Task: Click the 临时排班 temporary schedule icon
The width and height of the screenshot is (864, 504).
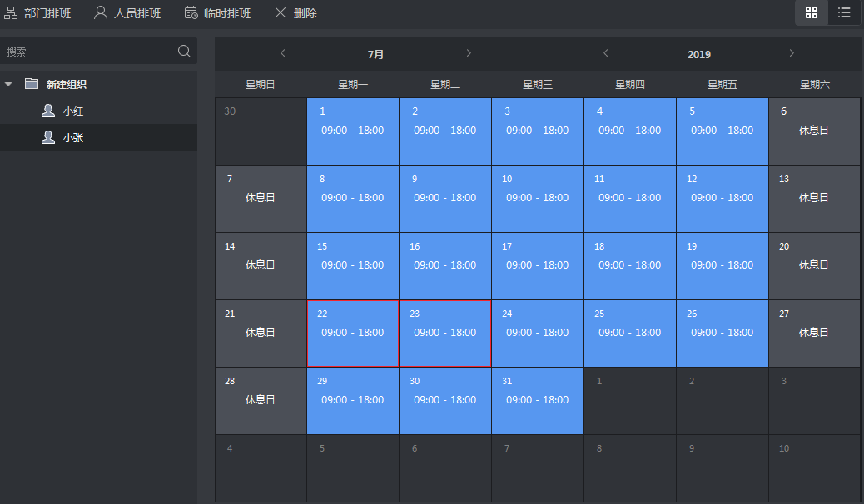Action: tap(191, 13)
